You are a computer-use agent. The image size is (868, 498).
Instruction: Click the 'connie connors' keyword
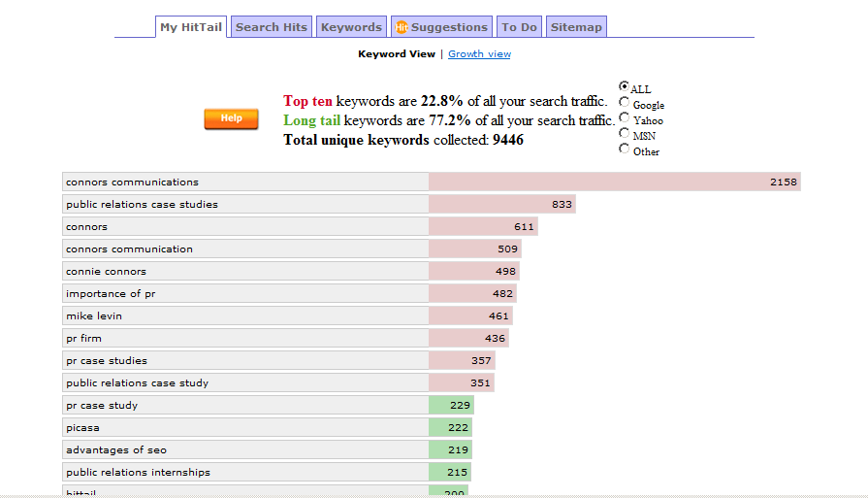pyautogui.click(x=245, y=271)
